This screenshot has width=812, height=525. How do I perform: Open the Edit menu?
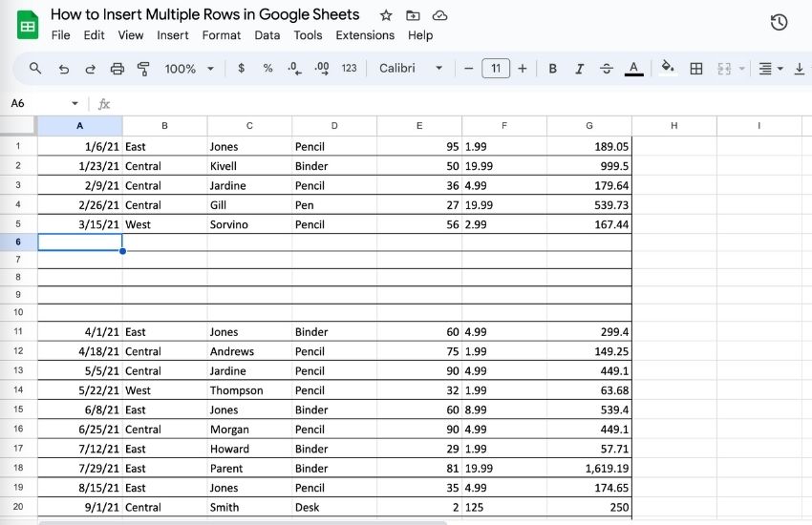[94, 35]
